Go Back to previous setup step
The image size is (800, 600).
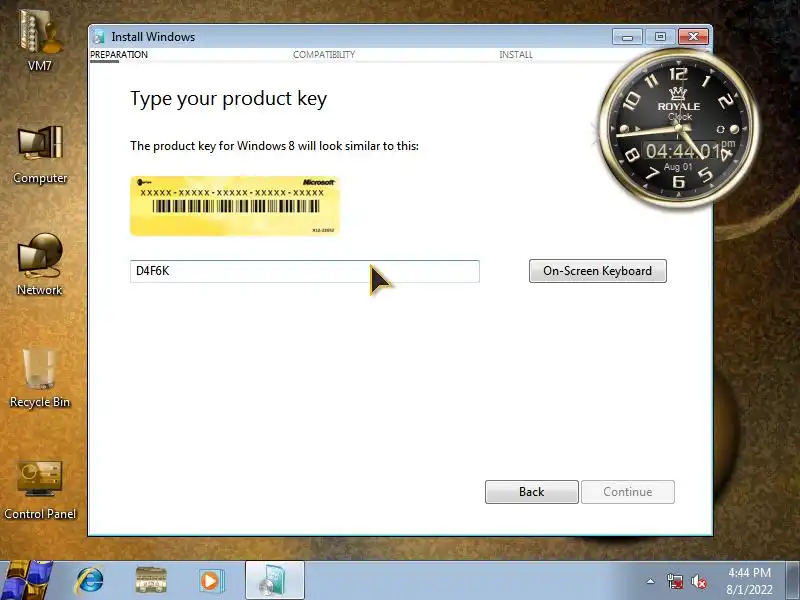tap(532, 492)
